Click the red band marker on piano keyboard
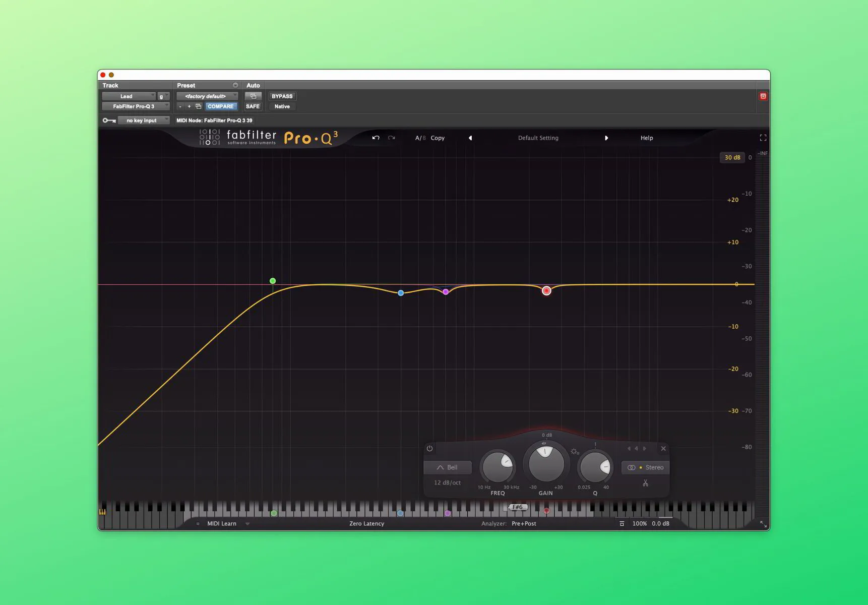 click(546, 511)
